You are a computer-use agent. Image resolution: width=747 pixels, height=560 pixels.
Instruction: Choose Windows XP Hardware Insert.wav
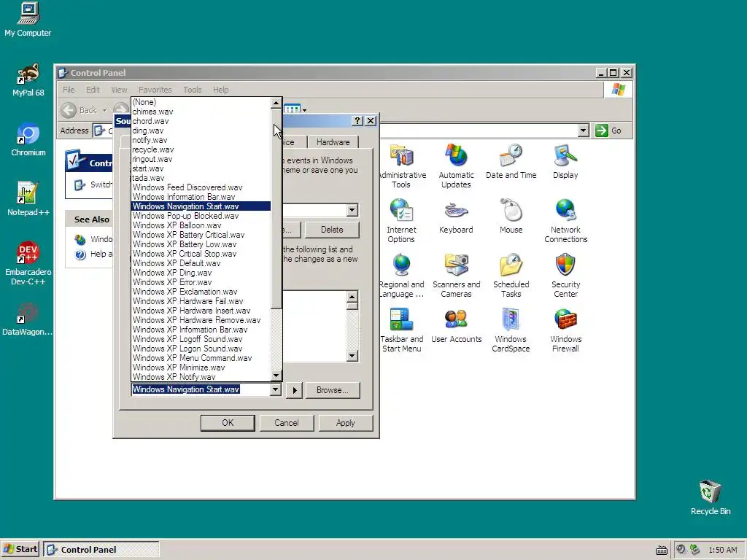pos(201,311)
